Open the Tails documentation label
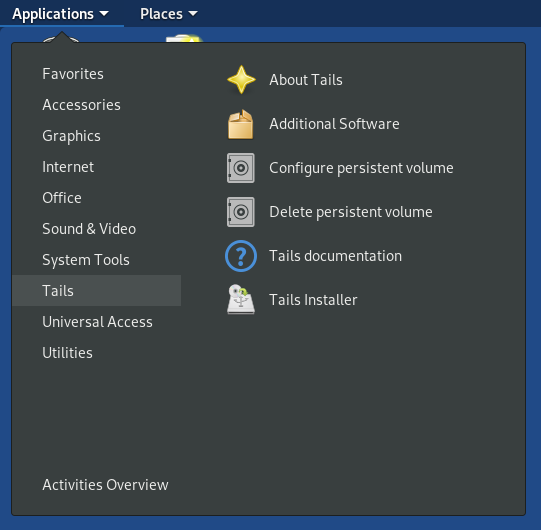The width and height of the screenshot is (541, 530). pos(335,256)
